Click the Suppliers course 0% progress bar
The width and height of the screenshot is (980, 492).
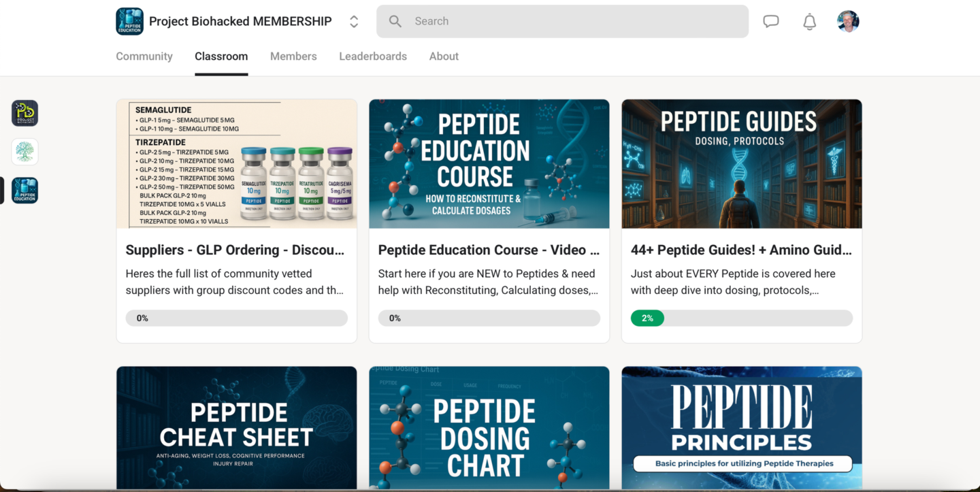click(x=237, y=318)
